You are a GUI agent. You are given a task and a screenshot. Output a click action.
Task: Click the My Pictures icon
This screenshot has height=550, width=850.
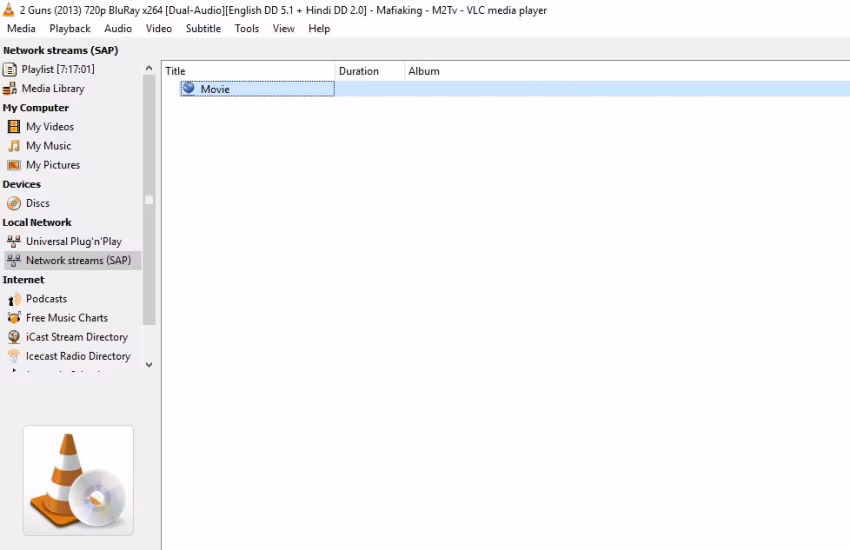coord(14,165)
